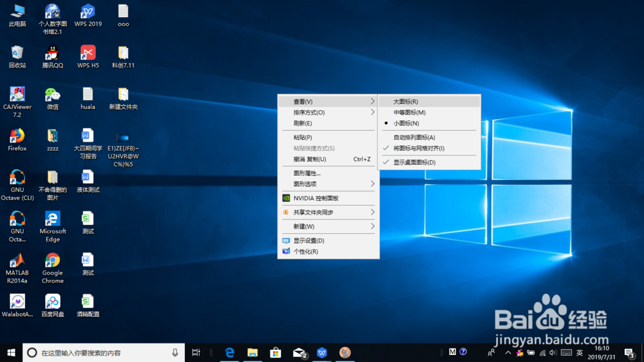Open WPS app on the taskbar

click(321, 352)
